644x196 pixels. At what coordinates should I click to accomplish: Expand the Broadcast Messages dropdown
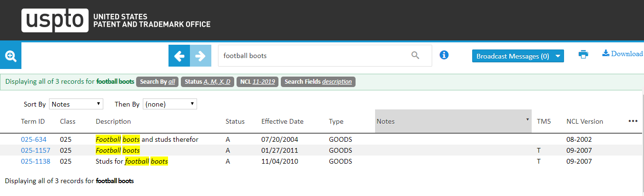click(517, 56)
